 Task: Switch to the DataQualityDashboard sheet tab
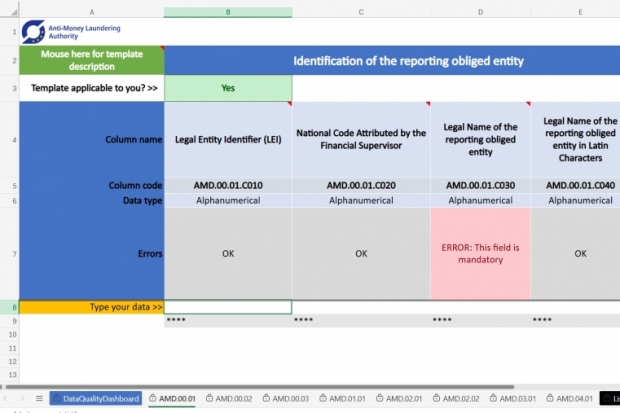click(x=96, y=398)
